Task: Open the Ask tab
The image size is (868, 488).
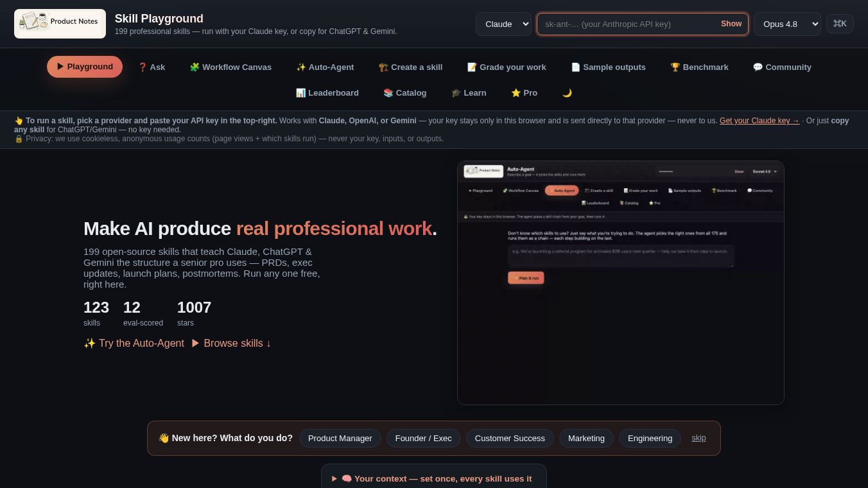Action: (152, 67)
